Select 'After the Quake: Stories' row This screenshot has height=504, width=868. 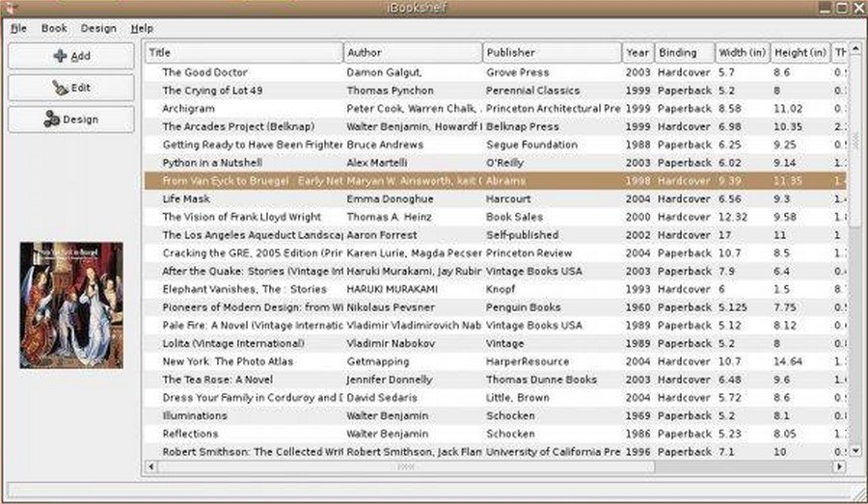tap(496, 271)
